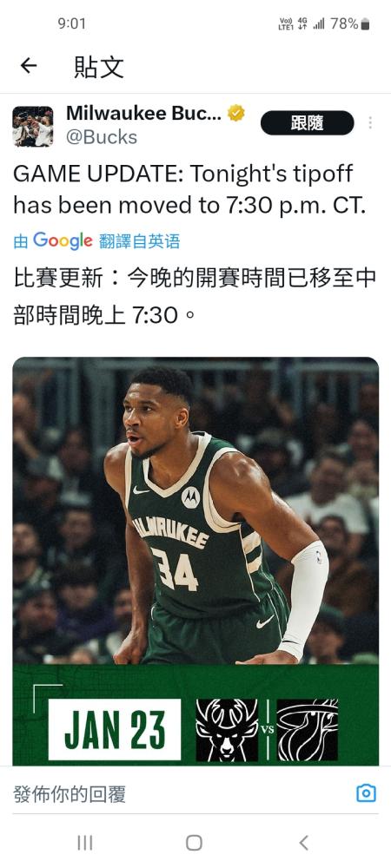391x868 pixels.
Task: Tap the Google translation attribution
Action: (63, 240)
